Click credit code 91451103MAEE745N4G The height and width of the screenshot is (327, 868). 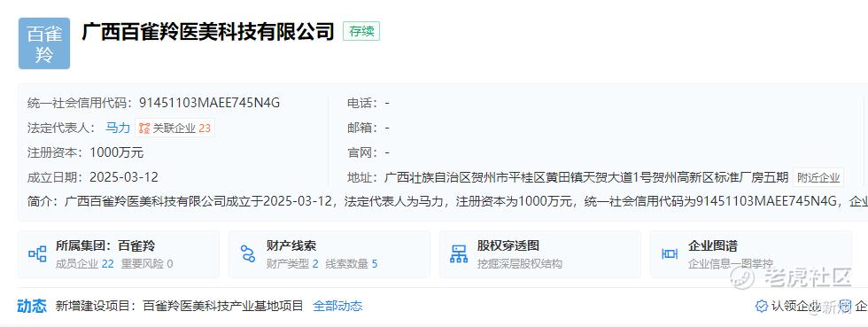point(210,103)
